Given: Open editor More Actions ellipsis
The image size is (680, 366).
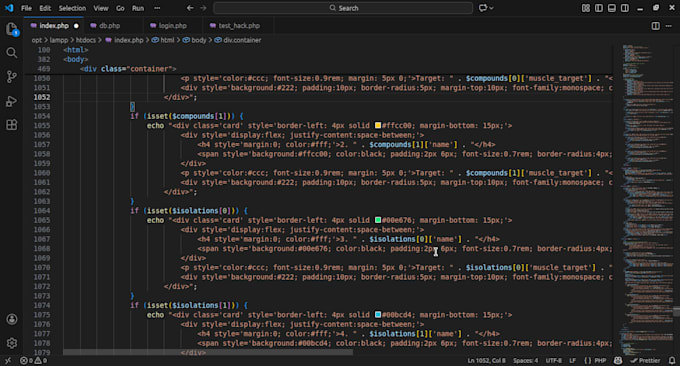Looking at the screenshot, I should pos(669,26).
